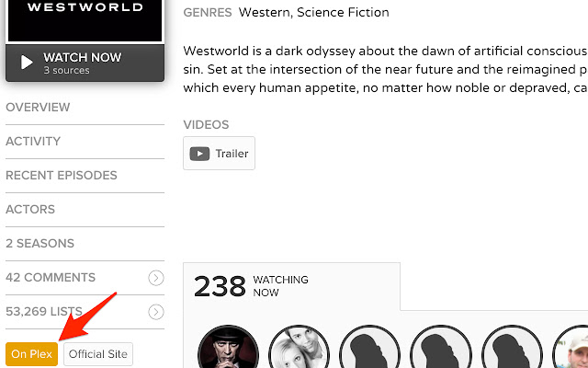588x368 pixels.
Task: Select the Watching Now tab
Action: [291, 286]
